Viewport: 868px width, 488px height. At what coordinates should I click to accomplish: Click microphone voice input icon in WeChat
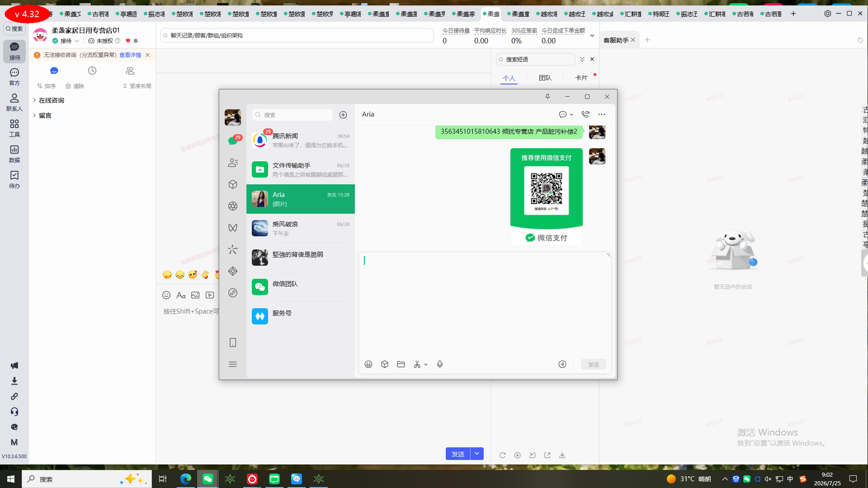click(x=440, y=364)
